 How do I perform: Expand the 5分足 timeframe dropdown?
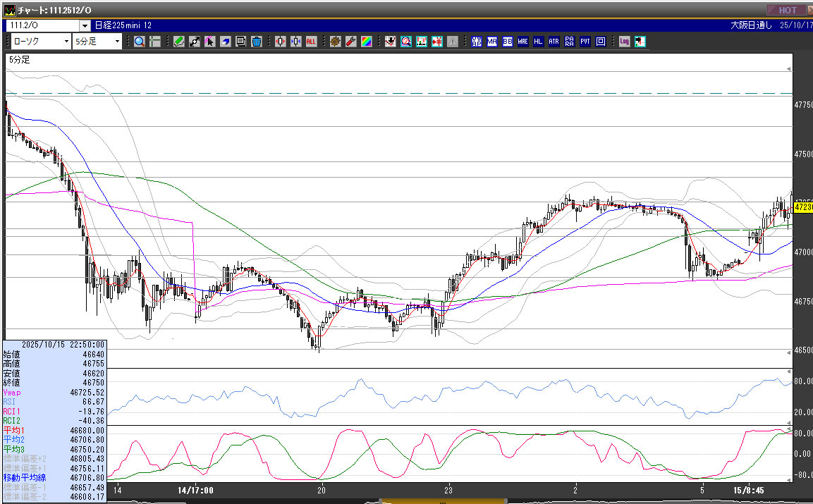[x=117, y=42]
